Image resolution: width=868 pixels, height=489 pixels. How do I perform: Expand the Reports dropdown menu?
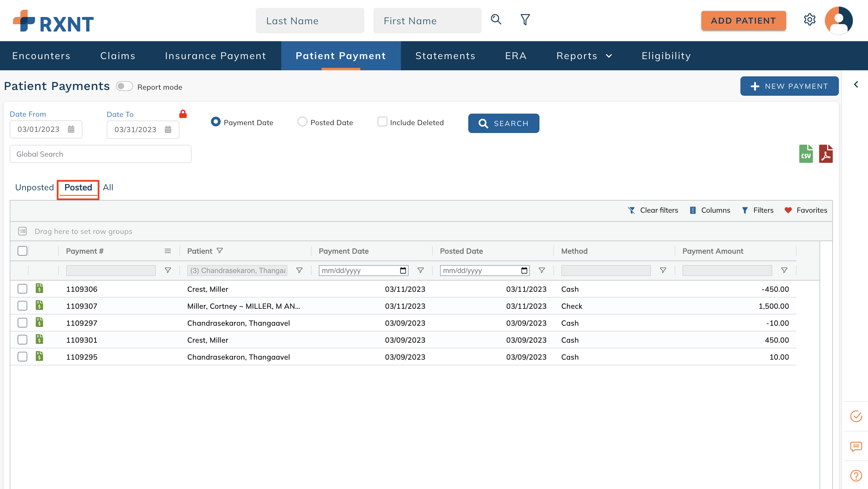(584, 55)
